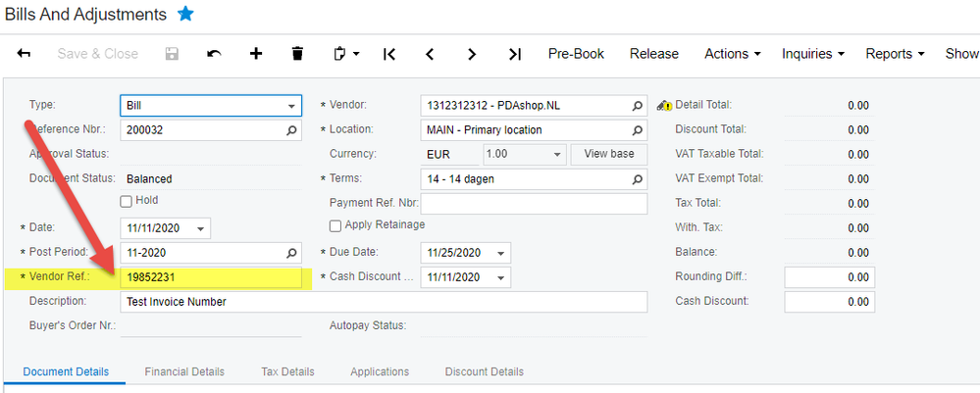
Task: Expand the Type dropdown
Action: coord(292,106)
